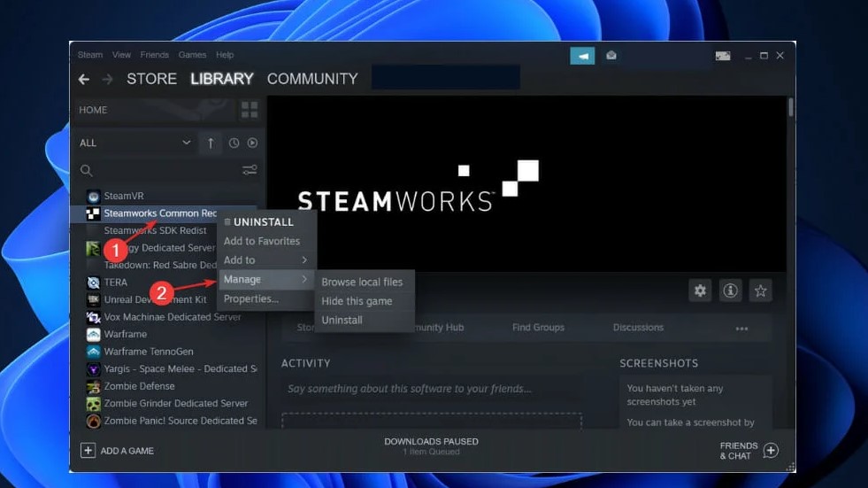868x488 pixels.
Task: Click the Zombie Grinder game icon
Action: pos(93,403)
